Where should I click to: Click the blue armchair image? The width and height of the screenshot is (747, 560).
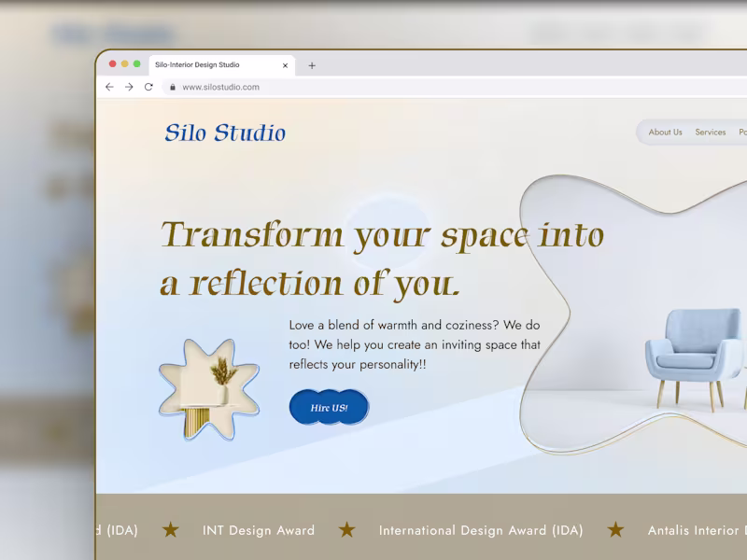point(695,359)
